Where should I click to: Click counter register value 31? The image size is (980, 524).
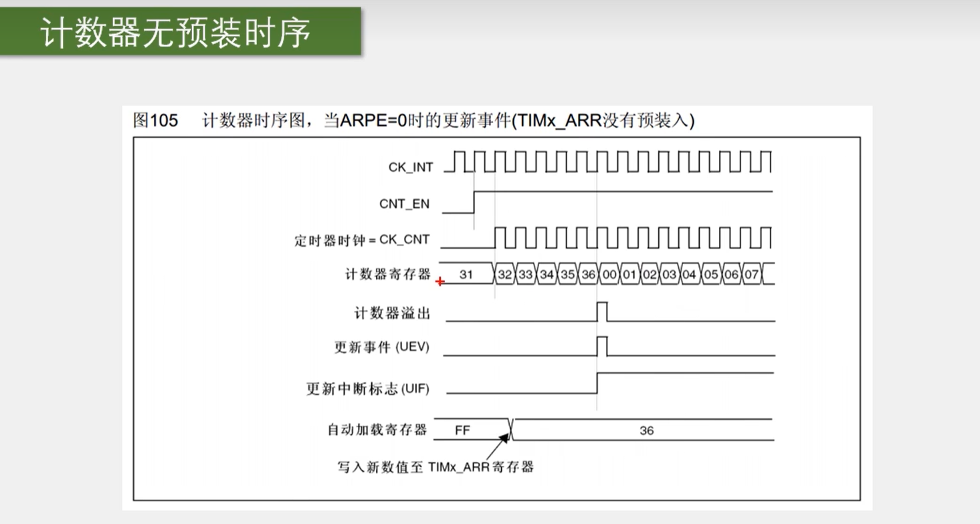pos(466,274)
